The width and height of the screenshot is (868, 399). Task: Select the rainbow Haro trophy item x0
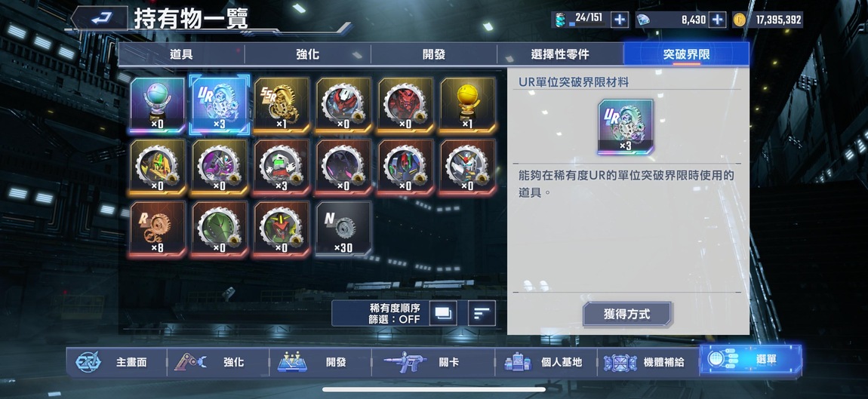pos(158,105)
